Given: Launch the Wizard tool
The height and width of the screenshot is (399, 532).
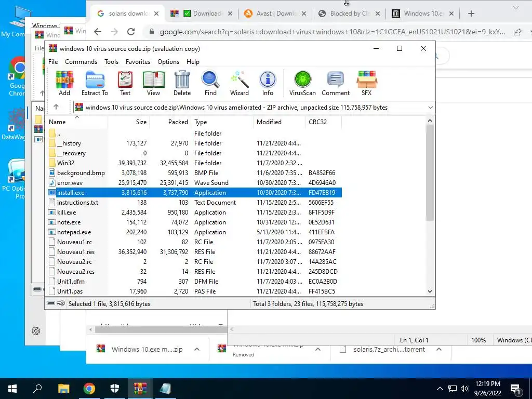Looking at the screenshot, I should (240, 84).
